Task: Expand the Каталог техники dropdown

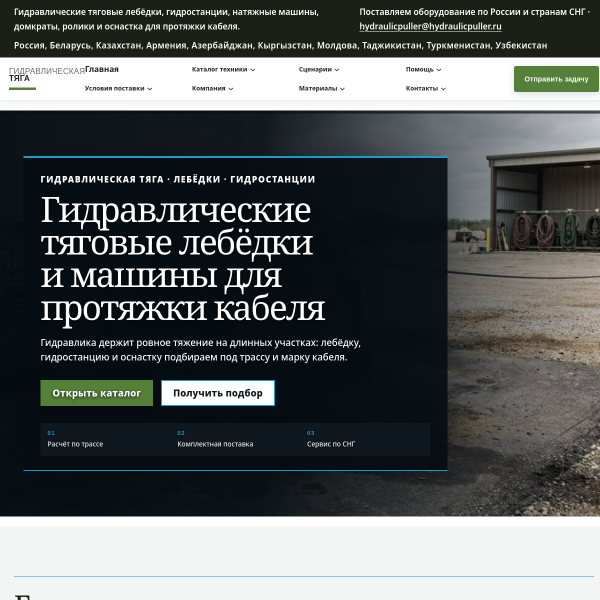Action: point(223,69)
